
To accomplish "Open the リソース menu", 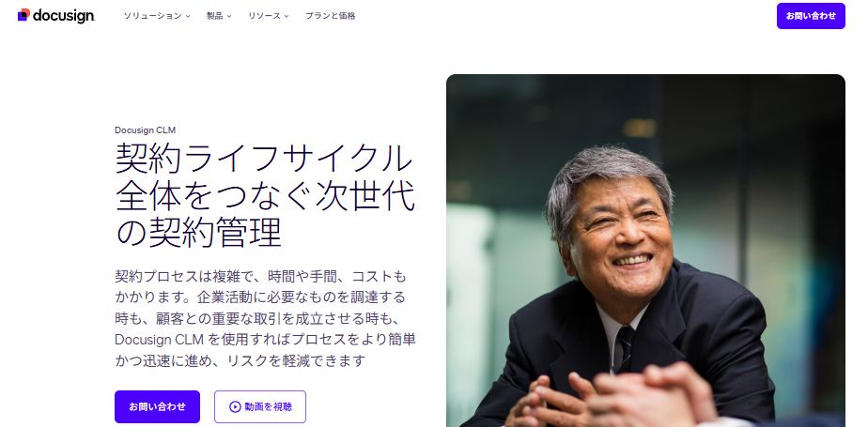I will [264, 16].
